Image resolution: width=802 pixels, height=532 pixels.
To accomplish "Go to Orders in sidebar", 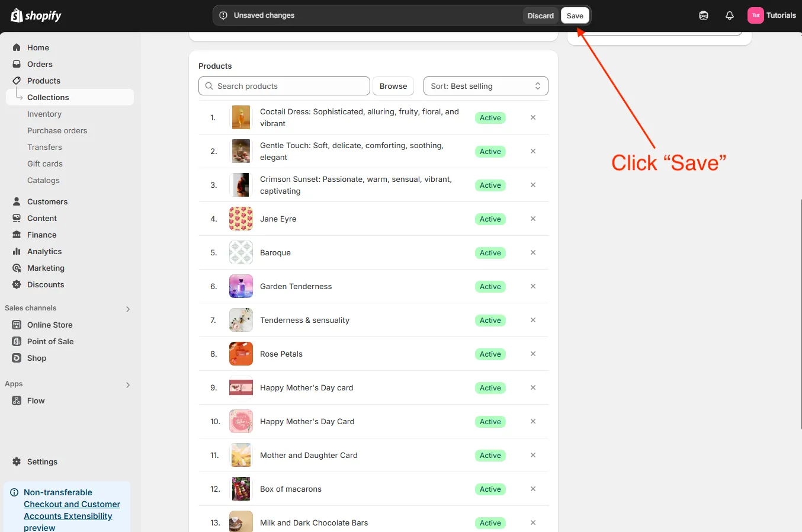I will (x=40, y=64).
